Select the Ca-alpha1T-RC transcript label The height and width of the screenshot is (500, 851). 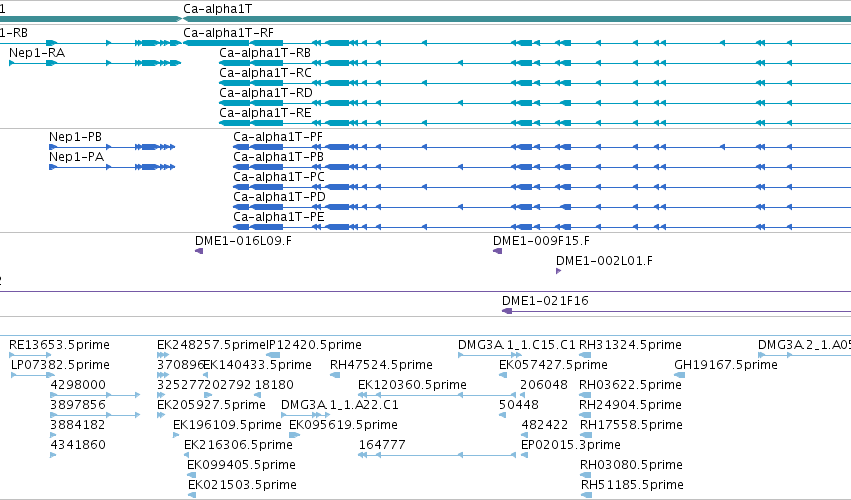tap(265, 73)
